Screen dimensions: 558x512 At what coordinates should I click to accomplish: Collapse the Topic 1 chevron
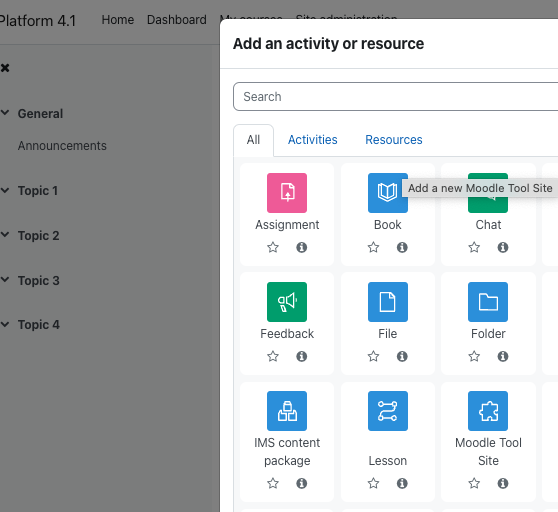(x=5, y=190)
